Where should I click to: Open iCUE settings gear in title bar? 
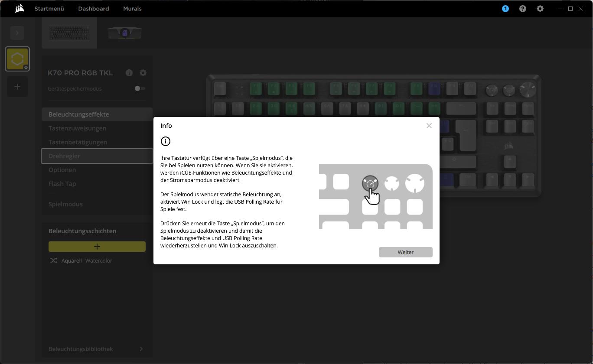point(540,9)
